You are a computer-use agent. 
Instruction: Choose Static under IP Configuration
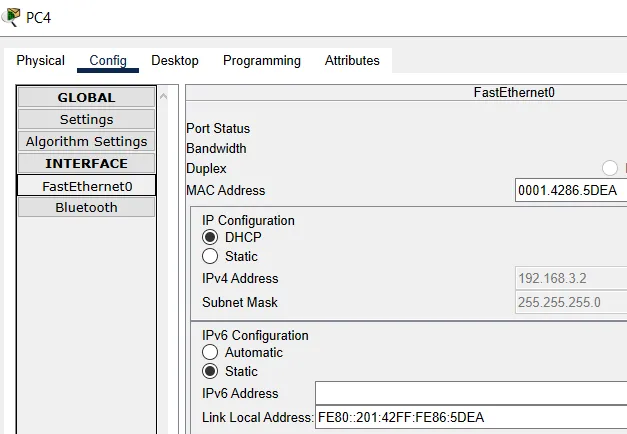tap(210, 256)
